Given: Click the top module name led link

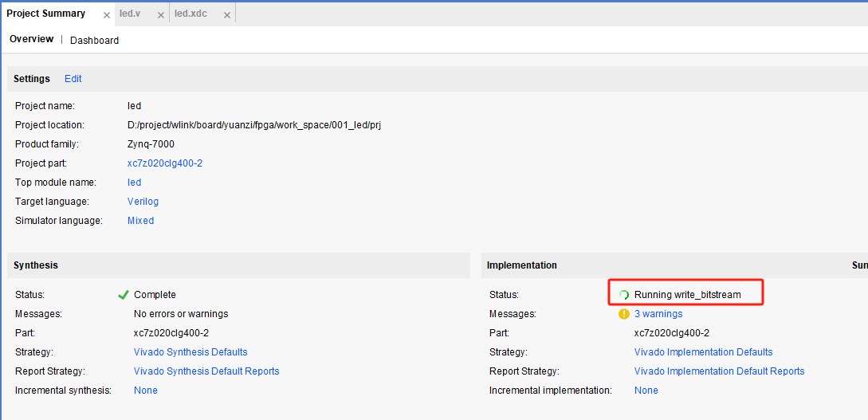Looking at the screenshot, I should (134, 183).
